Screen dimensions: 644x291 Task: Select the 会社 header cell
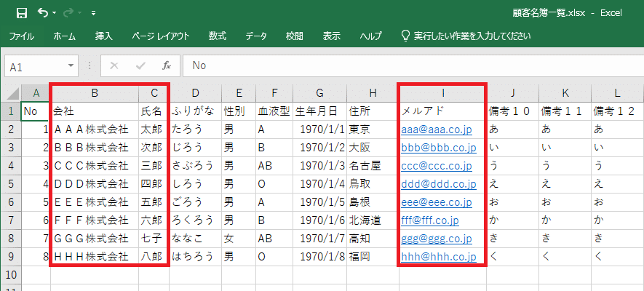pos(95,111)
